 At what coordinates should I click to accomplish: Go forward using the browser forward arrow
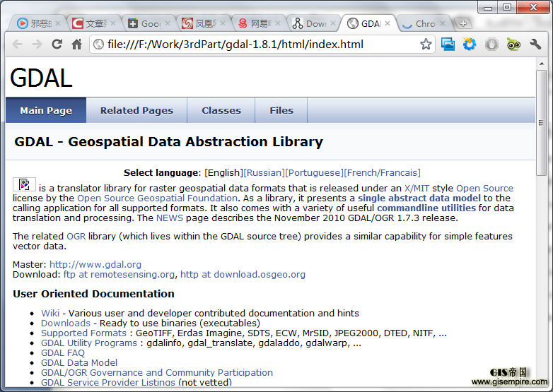tap(37, 44)
